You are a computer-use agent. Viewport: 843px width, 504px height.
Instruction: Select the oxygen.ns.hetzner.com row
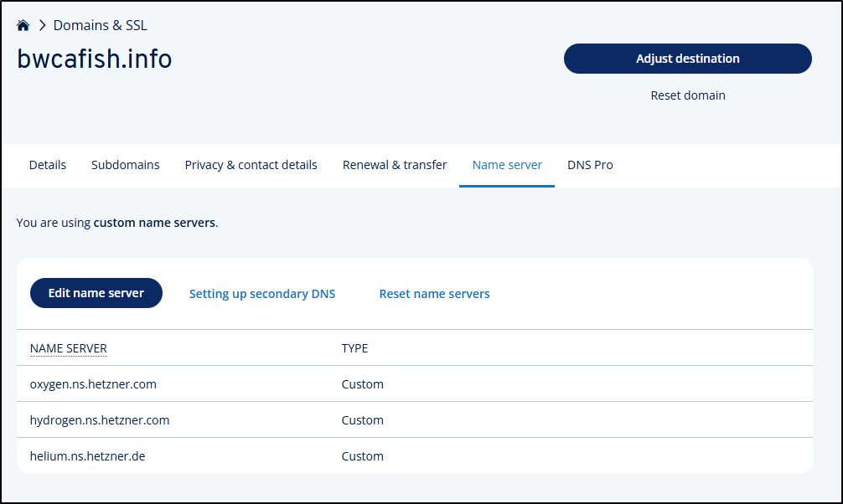click(x=93, y=384)
